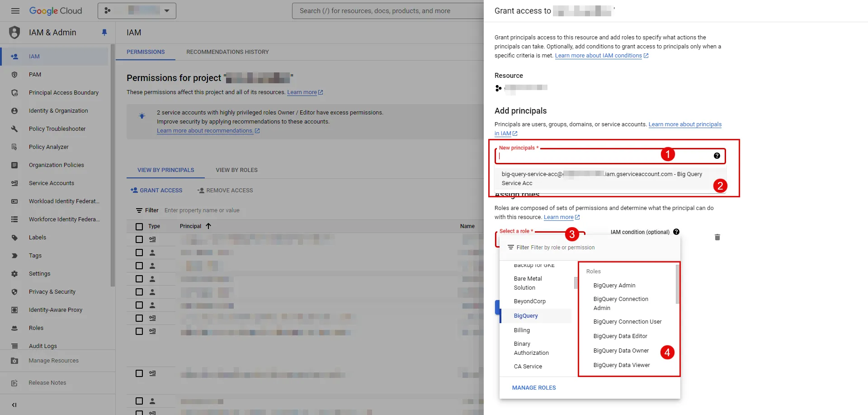Click the filter icon above the permissions table
Screen dimensions: 868x415
coord(138,210)
